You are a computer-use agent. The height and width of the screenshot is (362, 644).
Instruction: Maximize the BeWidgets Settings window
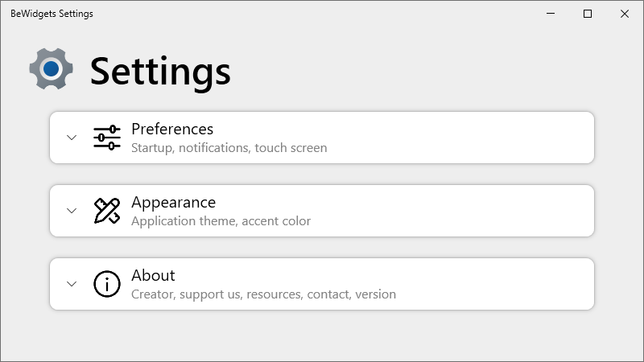(x=588, y=14)
